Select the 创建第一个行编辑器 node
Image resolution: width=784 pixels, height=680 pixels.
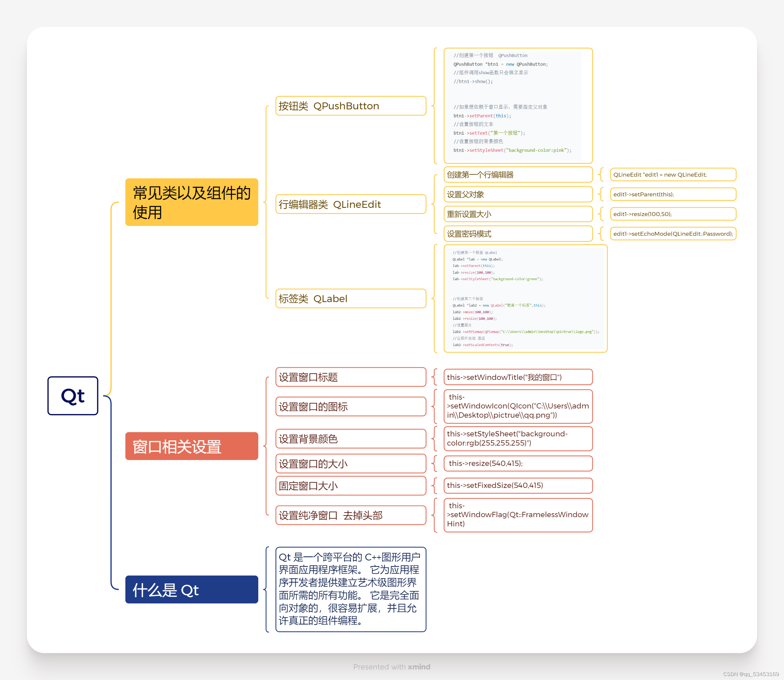click(x=518, y=175)
